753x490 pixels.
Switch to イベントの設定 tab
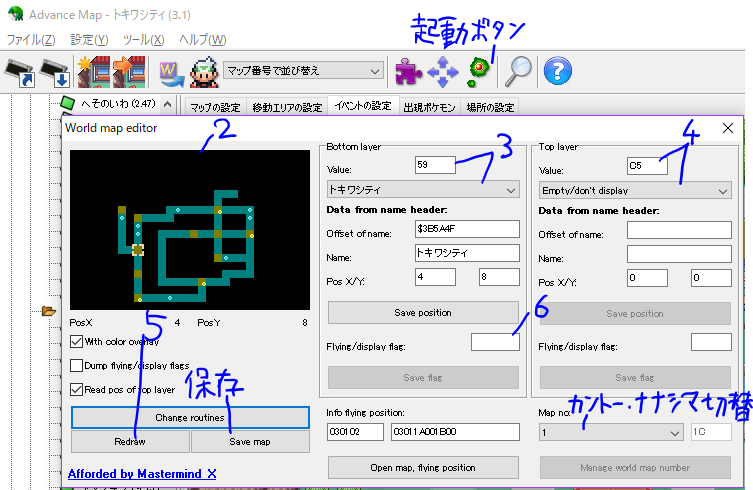[x=363, y=106]
